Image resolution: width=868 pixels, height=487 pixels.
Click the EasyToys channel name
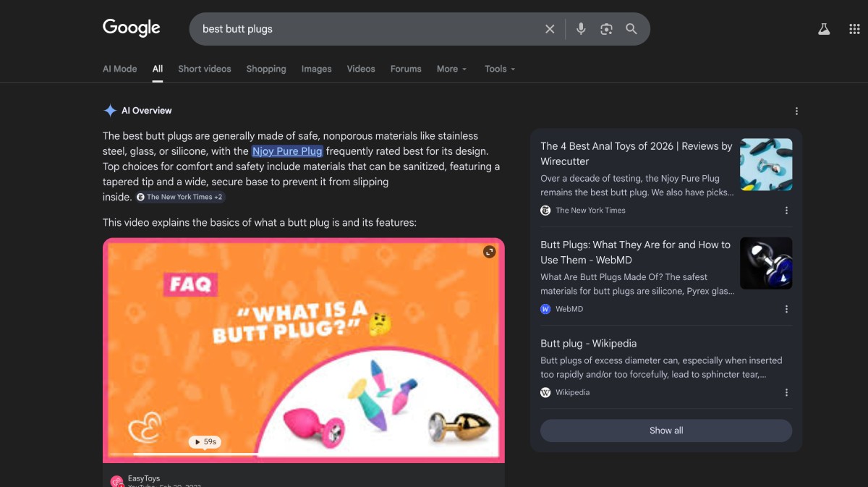pos(144,478)
